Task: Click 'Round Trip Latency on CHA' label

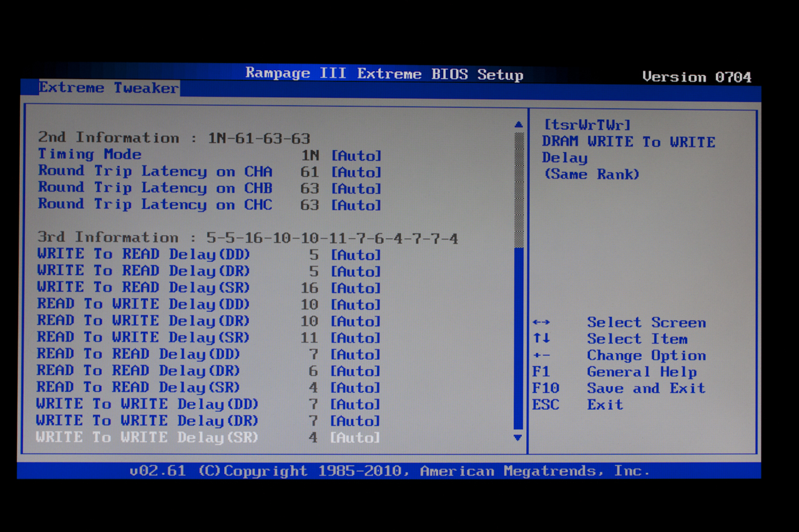Action: pyautogui.click(x=155, y=171)
